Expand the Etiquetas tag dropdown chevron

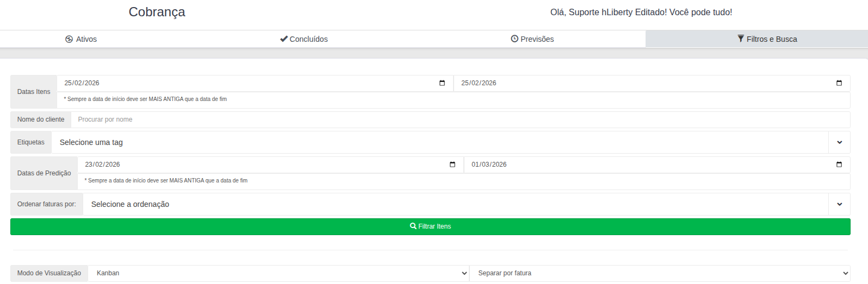coord(839,142)
